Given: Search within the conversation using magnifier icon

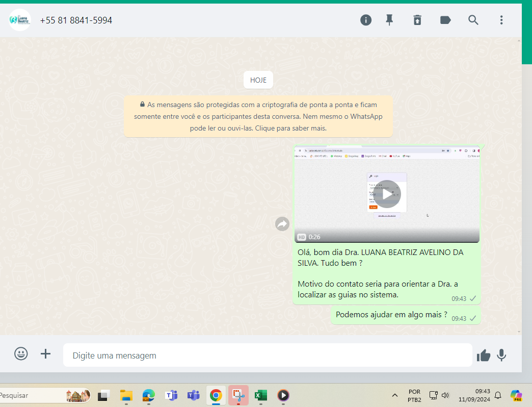Looking at the screenshot, I should [473, 20].
